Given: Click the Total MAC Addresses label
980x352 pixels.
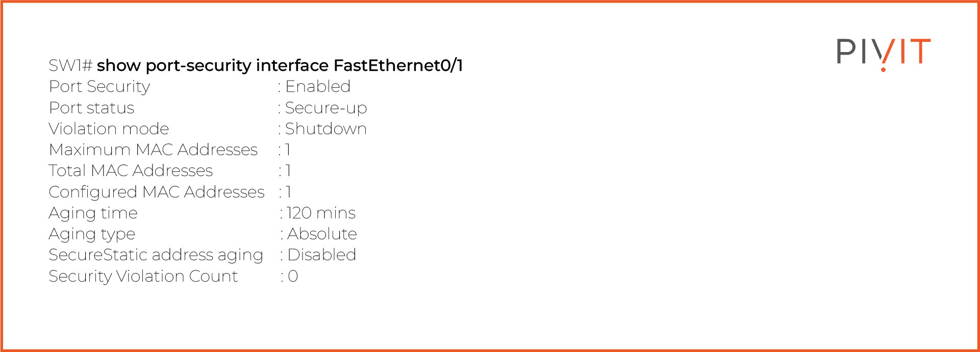Looking at the screenshot, I should coord(131,171).
